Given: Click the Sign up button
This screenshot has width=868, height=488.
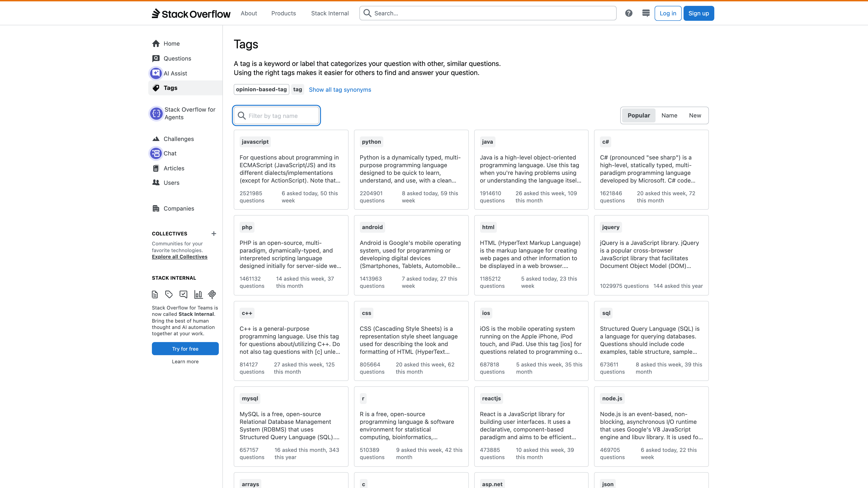Looking at the screenshot, I should 698,13.
